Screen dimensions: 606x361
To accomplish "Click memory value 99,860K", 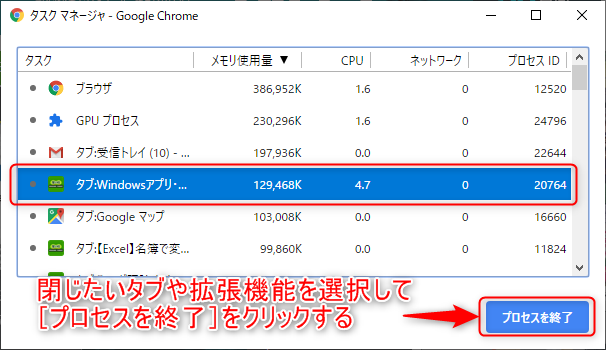I will [281, 249].
